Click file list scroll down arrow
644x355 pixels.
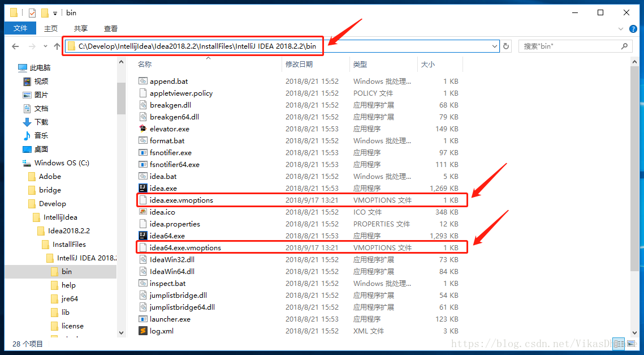pyautogui.click(x=635, y=332)
